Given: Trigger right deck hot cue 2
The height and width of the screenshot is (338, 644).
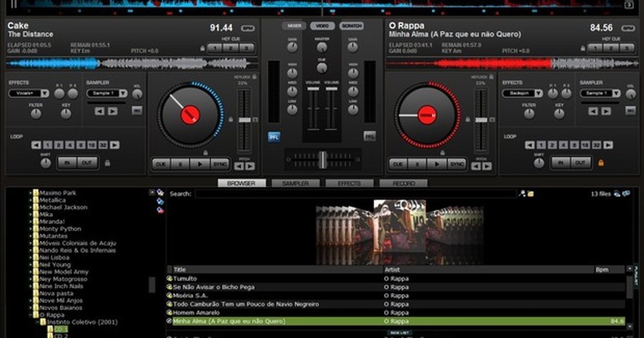Looking at the screenshot, I should pyautogui.click(x=611, y=48).
